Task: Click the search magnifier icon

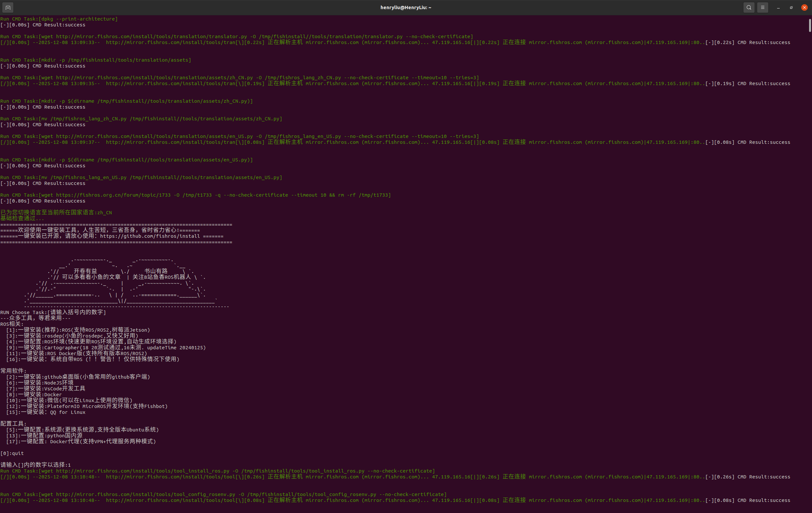Action: coord(749,8)
